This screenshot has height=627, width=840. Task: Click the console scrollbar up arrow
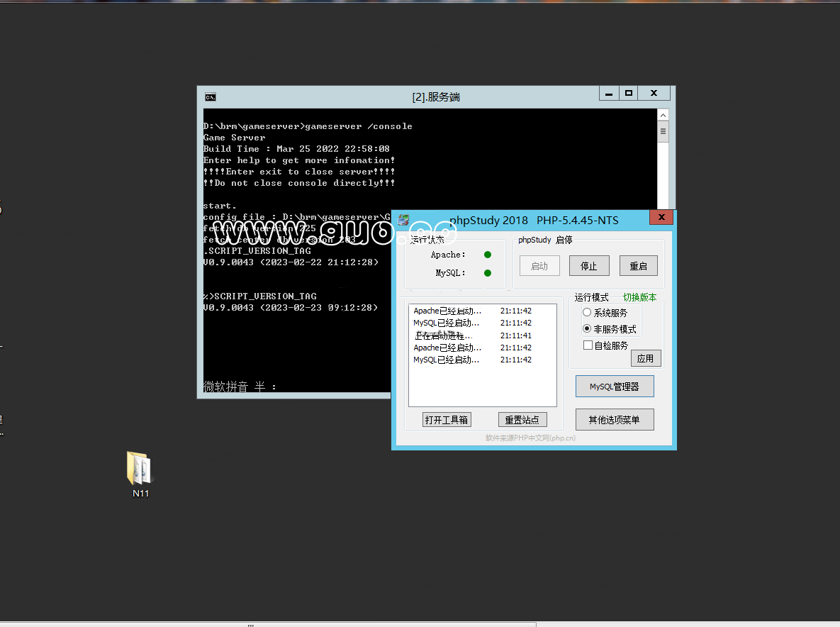[663, 115]
